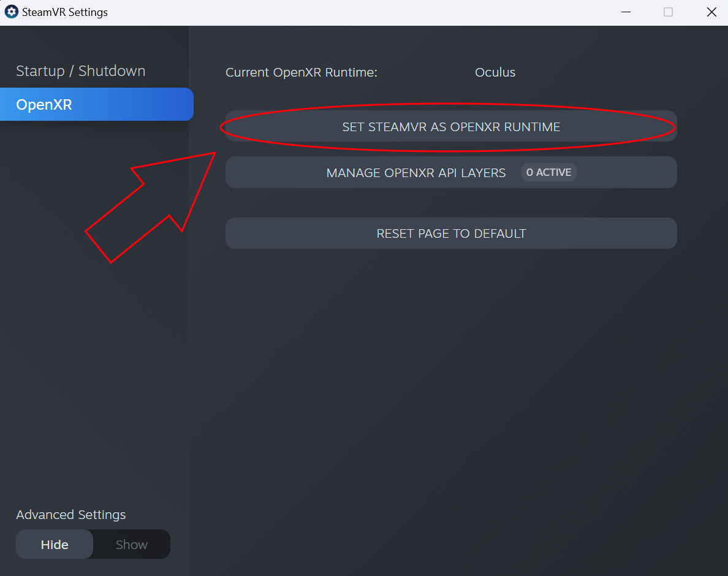Open Manage OpenXR API Layers
Viewport: 728px width, 576px height.
(451, 172)
